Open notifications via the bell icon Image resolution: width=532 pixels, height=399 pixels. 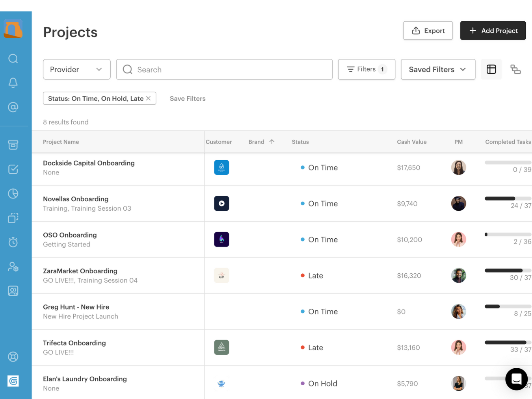coord(13,83)
